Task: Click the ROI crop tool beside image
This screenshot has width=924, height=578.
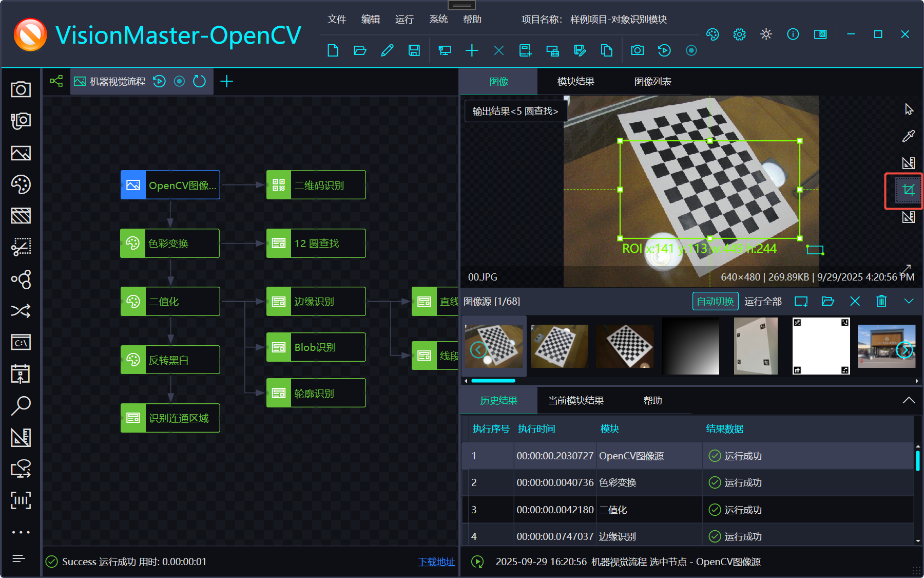Action: click(x=908, y=191)
